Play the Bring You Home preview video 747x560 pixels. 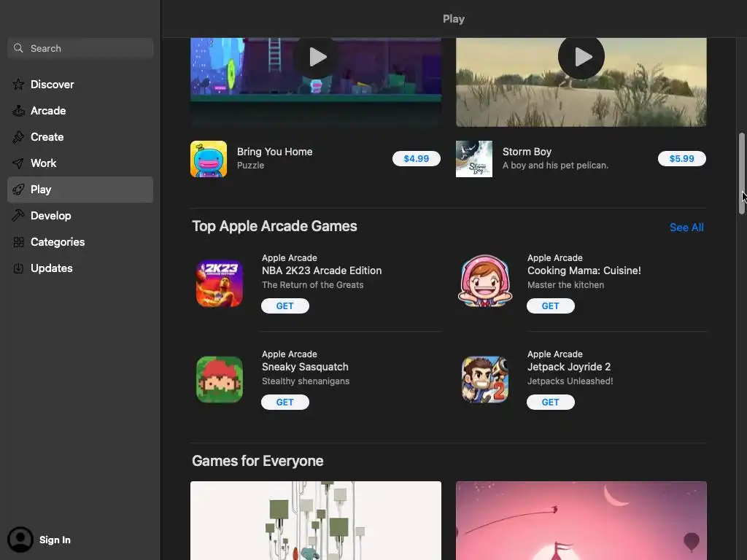coord(316,57)
